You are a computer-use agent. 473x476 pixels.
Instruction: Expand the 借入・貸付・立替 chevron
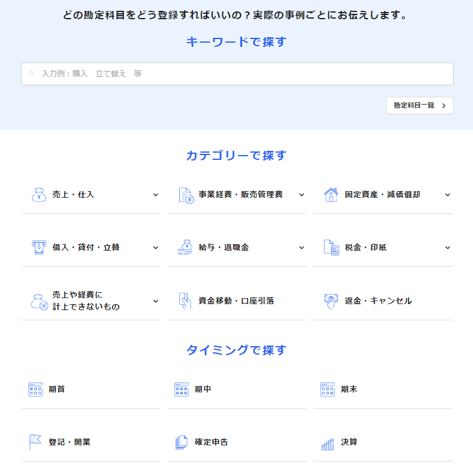pos(156,248)
